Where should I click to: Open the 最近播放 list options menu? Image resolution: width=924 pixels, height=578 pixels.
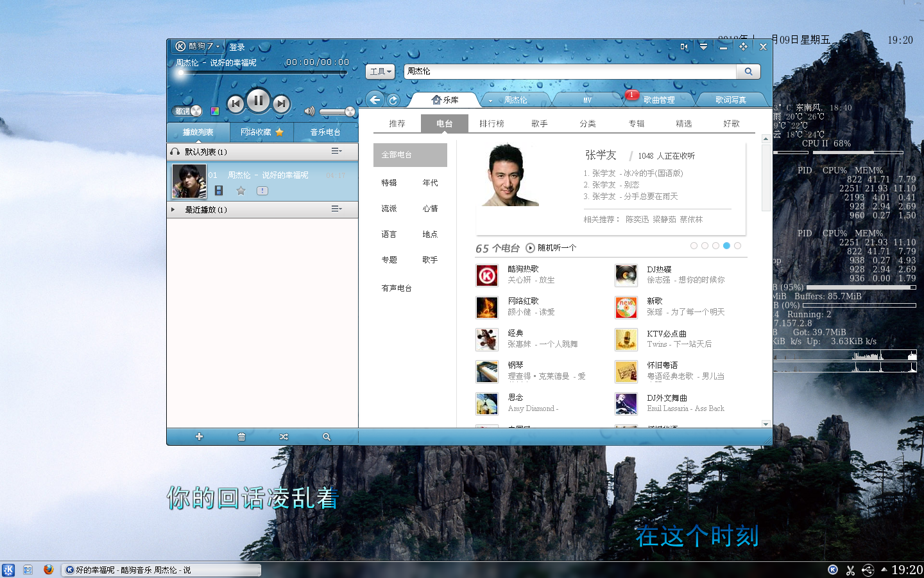[x=336, y=209]
